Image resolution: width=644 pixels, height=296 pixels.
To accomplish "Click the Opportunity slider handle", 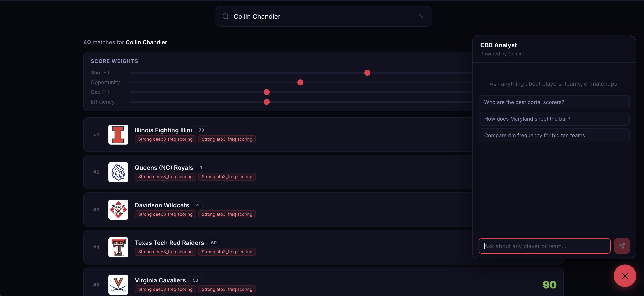I will (300, 82).
